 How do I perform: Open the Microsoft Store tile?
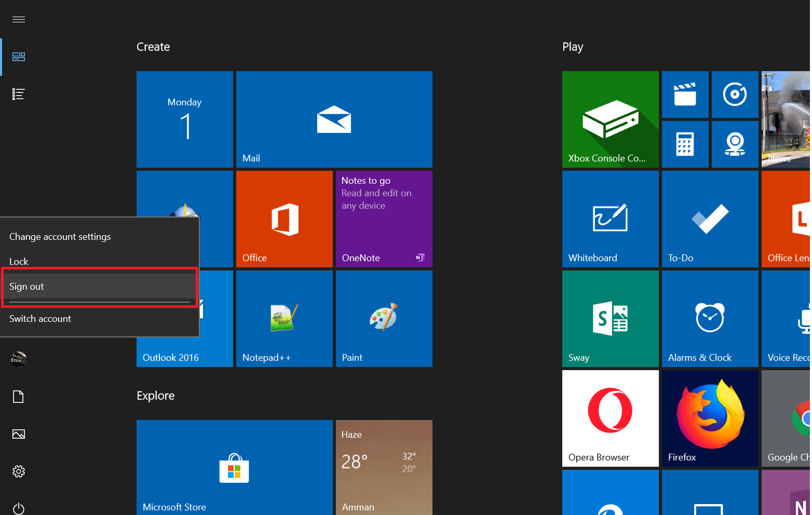[235, 467]
